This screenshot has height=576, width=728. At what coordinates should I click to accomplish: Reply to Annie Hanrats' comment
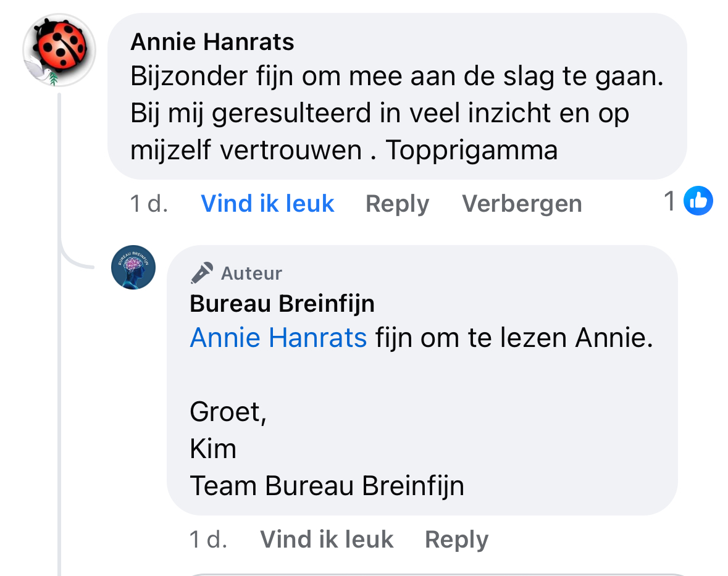click(x=397, y=204)
